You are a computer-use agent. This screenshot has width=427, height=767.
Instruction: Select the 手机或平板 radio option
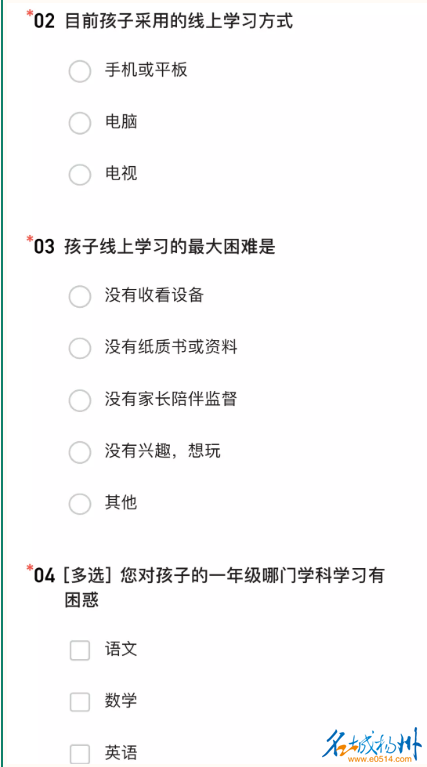pyautogui.click(x=80, y=71)
